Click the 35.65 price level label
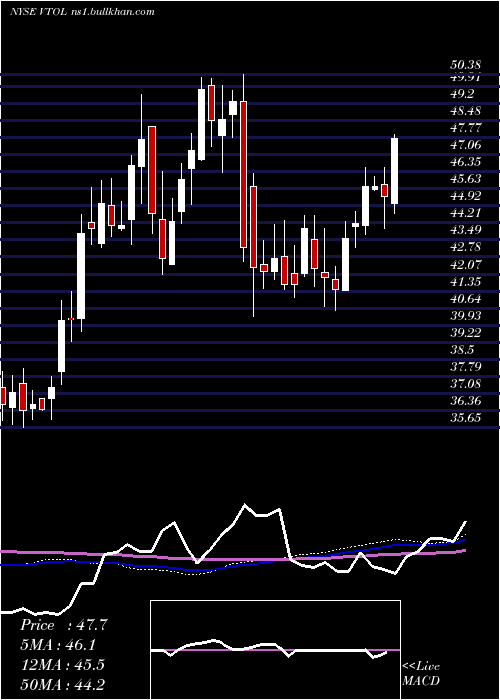 tap(466, 418)
